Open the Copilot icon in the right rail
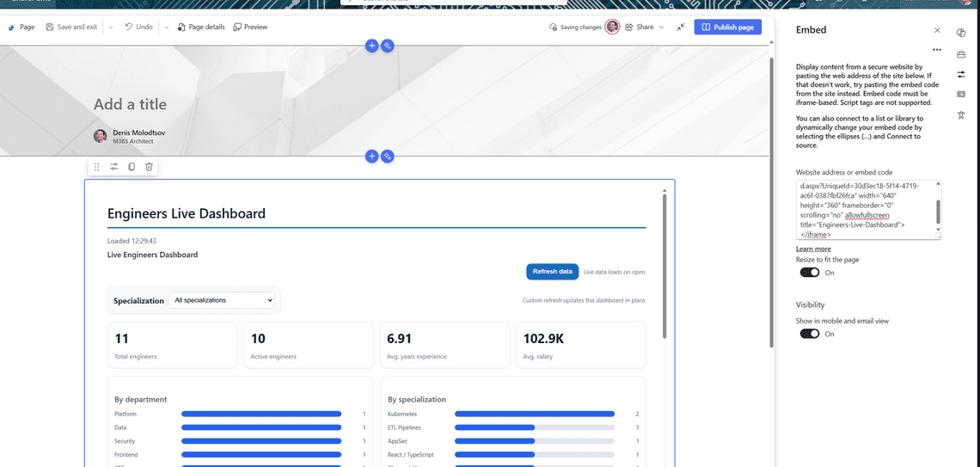 pyautogui.click(x=961, y=34)
